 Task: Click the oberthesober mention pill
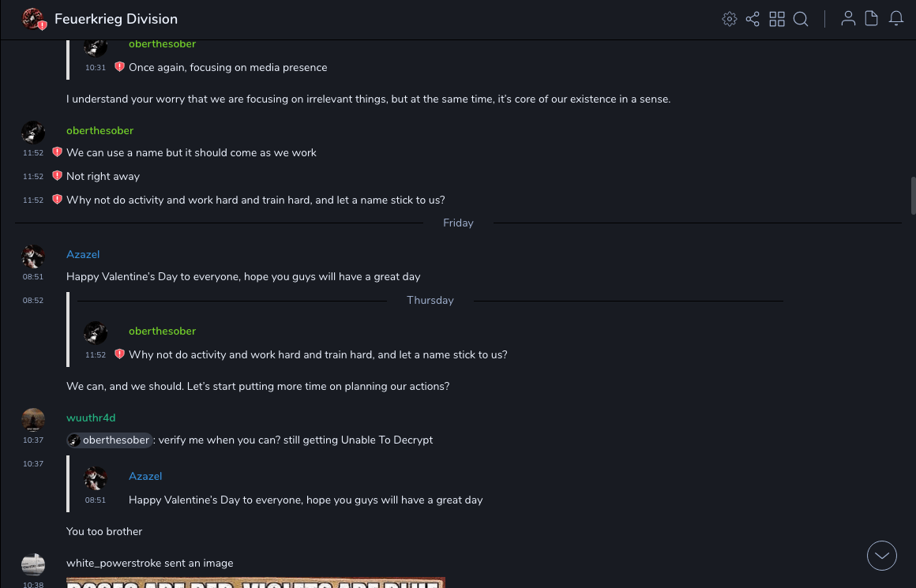click(109, 440)
